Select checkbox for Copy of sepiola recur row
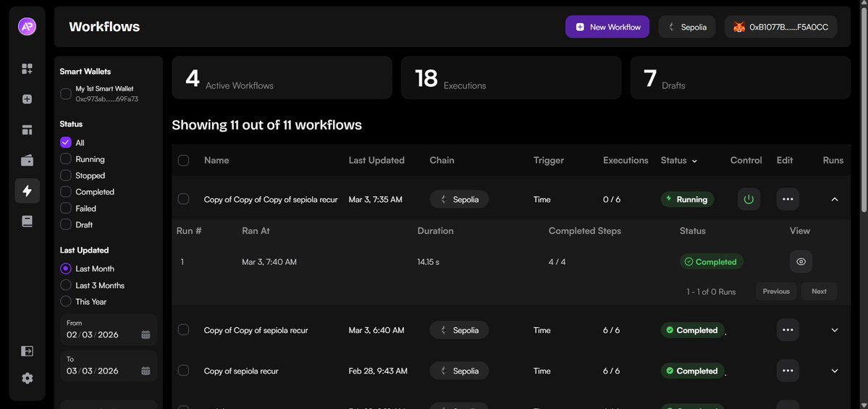 [183, 371]
